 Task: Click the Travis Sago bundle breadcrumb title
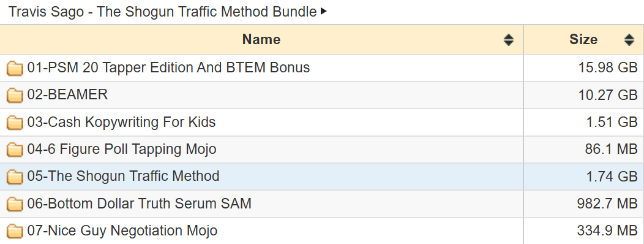coord(163,12)
